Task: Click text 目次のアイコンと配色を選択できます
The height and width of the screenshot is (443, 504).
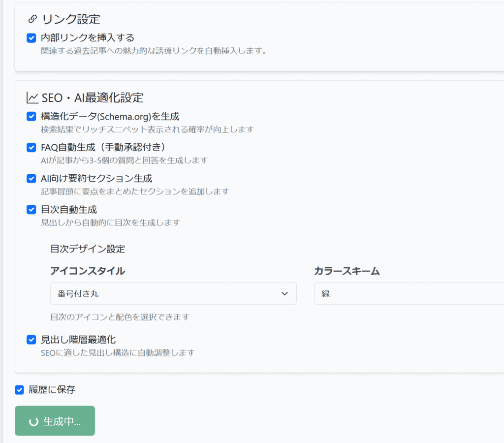Action: 120,317
